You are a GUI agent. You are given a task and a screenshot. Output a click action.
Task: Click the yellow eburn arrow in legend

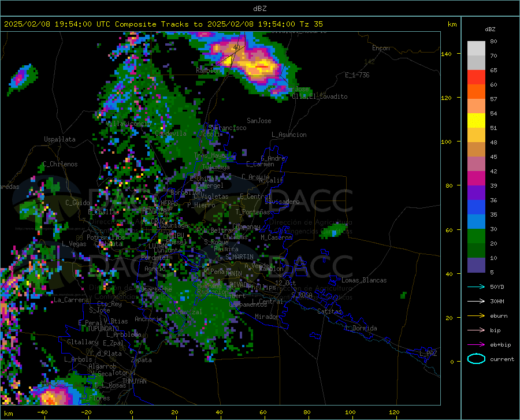tap(476, 315)
